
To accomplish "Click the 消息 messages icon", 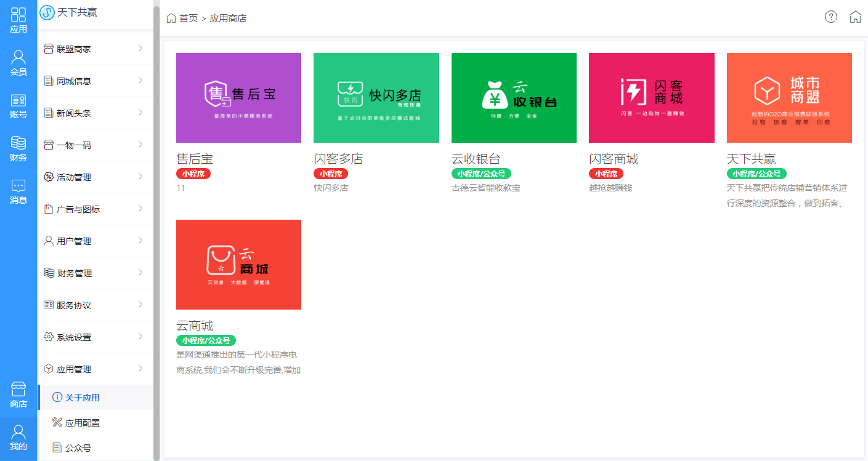I will tap(18, 186).
